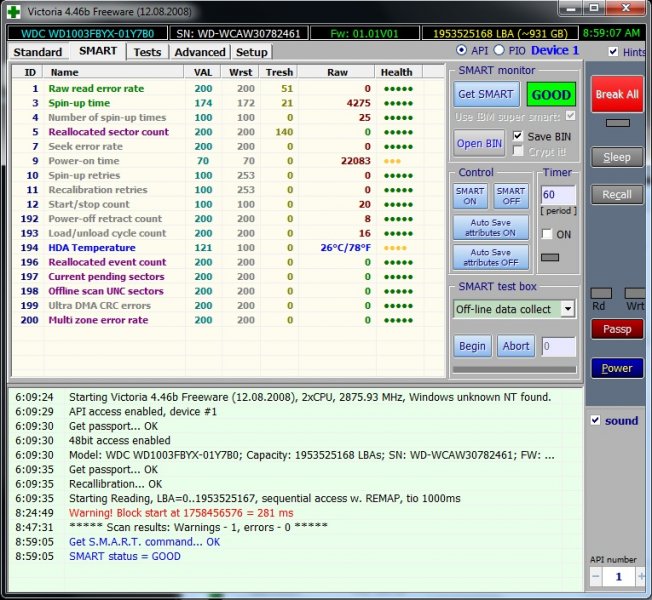Viewport: 652px width, 600px height.
Task: Click the red Passp button
Action: [x=617, y=329]
